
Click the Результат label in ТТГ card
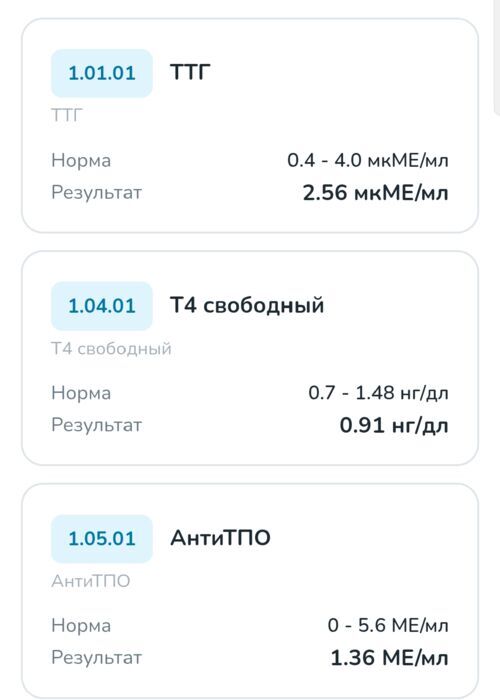[96, 193]
